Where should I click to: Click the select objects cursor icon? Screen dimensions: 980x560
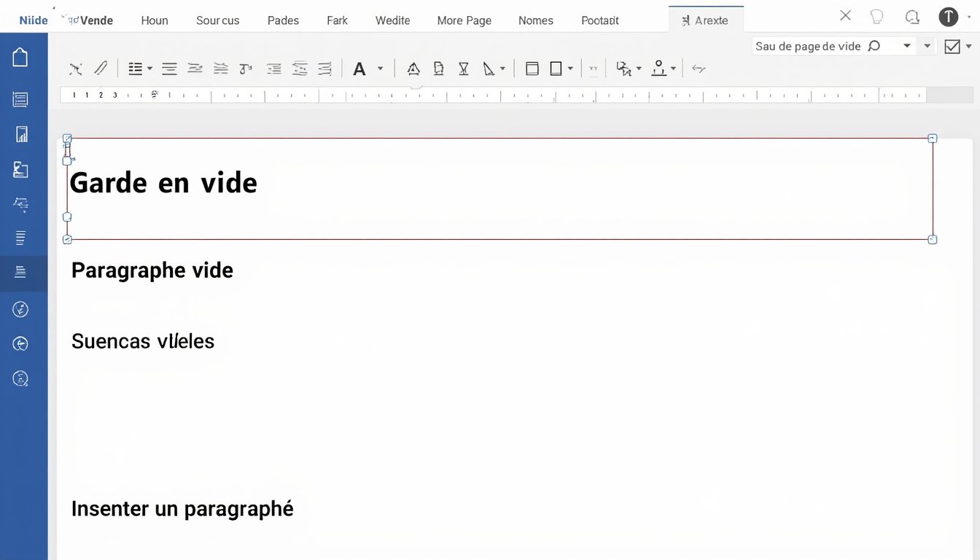623,69
